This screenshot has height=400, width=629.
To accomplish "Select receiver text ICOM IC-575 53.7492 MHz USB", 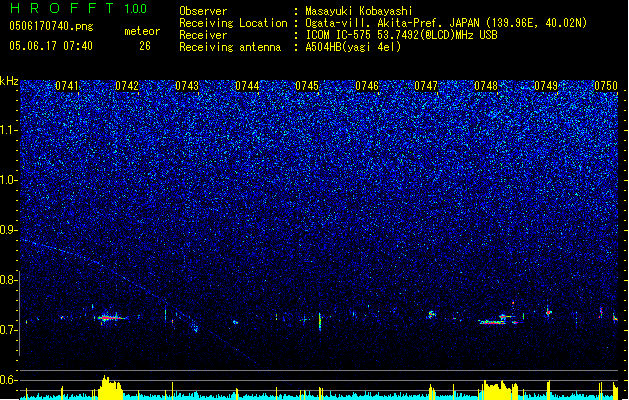I will click(x=401, y=35).
